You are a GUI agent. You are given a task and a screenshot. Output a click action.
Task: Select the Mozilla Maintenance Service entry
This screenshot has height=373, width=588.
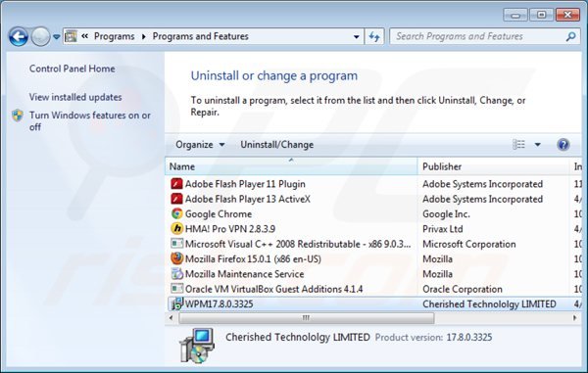244,274
